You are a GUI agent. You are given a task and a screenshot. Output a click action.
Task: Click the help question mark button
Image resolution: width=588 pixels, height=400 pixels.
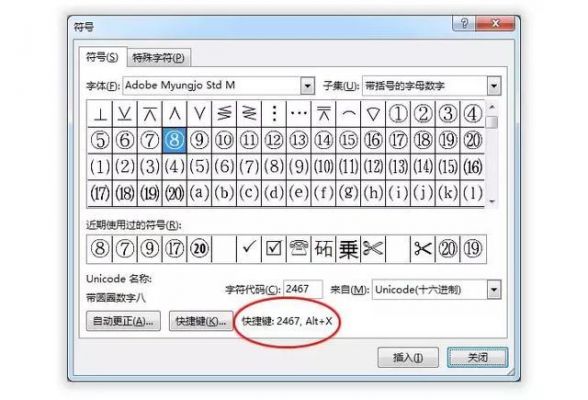click(464, 24)
